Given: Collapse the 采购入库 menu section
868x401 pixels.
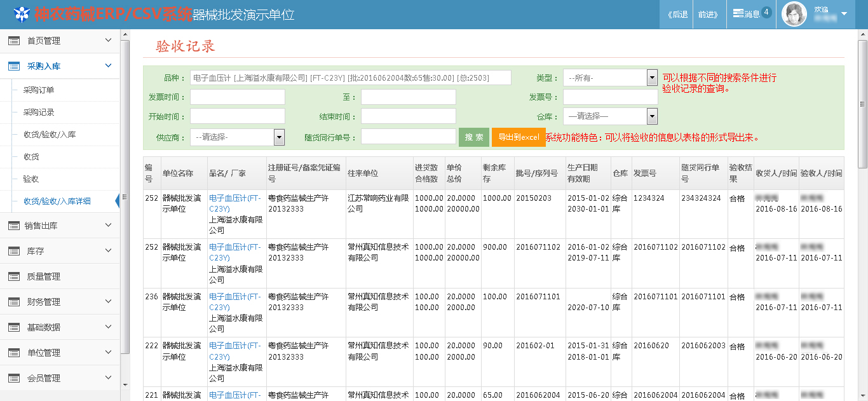Looking at the screenshot, I should coord(108,65).
